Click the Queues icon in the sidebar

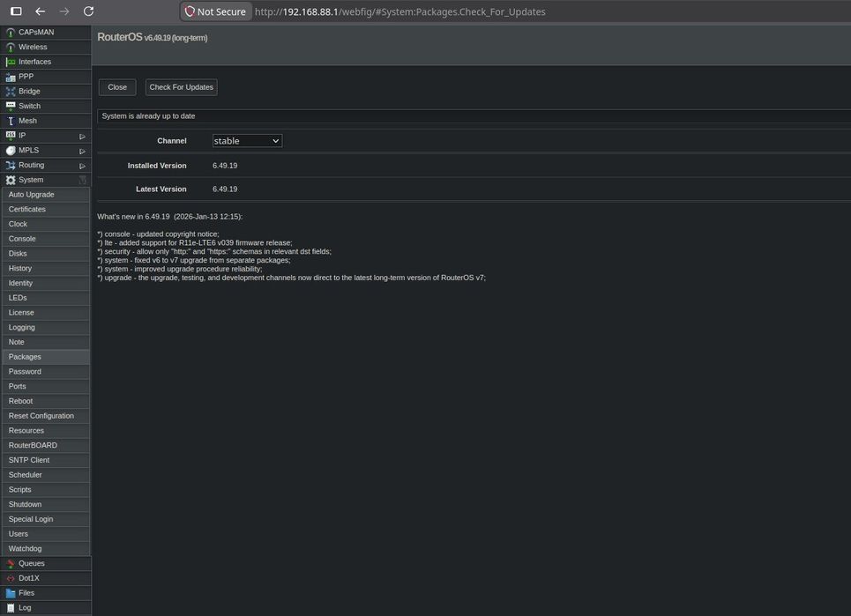coord(11,563)
